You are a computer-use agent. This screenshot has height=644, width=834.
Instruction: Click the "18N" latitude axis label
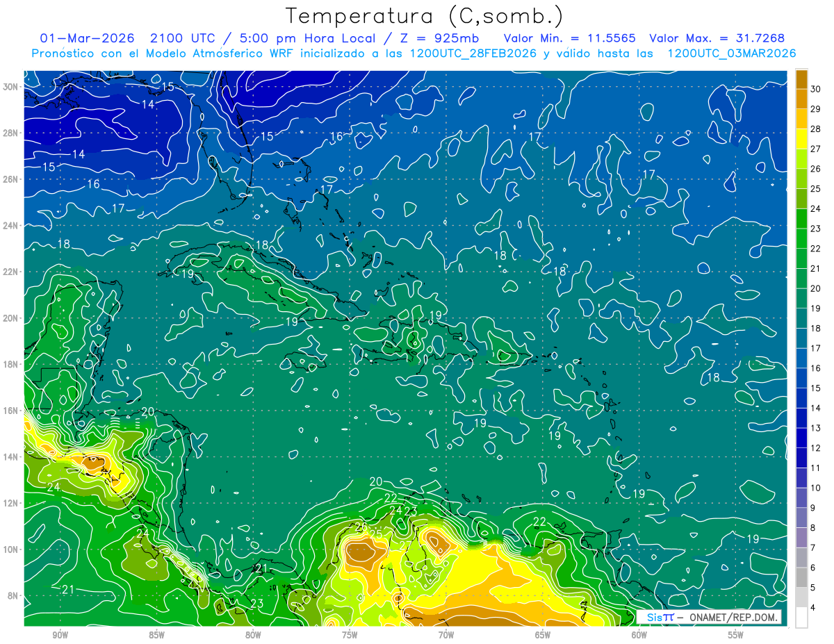tap(11, 364)
